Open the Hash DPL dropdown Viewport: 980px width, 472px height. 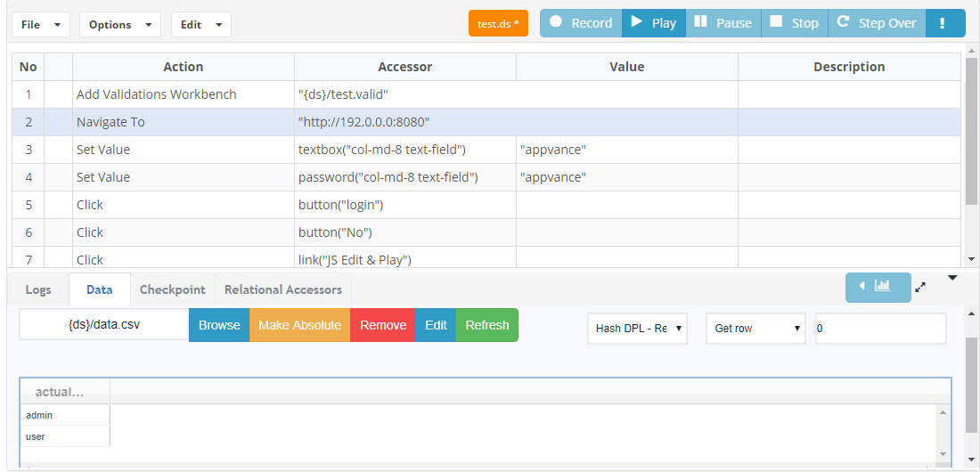(638, 329)
